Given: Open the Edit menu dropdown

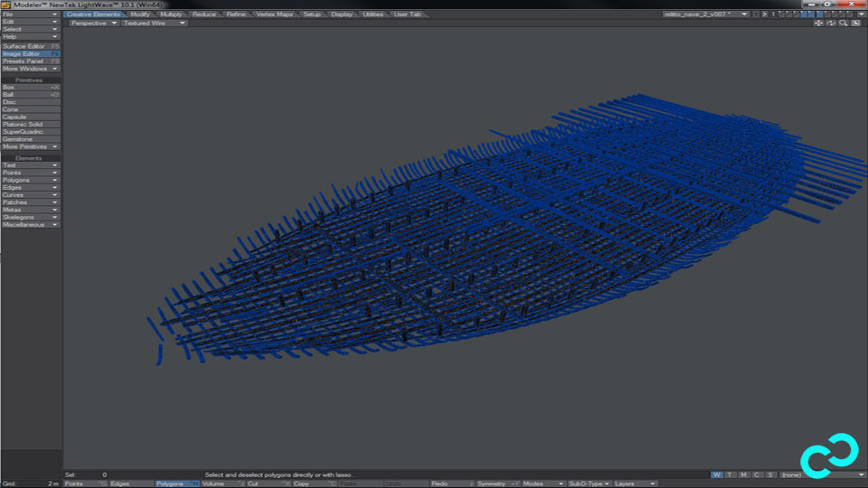Looking at the screenshot, I should (x=31, y=22).
